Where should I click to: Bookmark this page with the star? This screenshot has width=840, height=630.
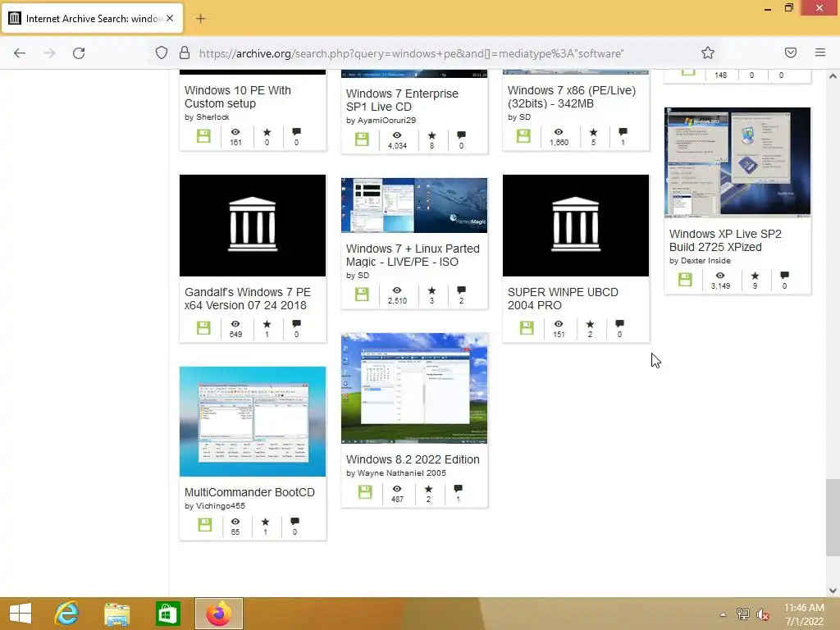point(708,52)
